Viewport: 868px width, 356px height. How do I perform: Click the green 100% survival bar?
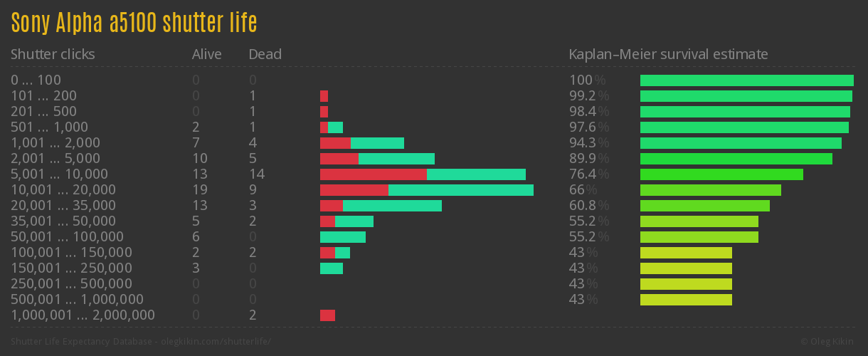click(x=746, y=80)
